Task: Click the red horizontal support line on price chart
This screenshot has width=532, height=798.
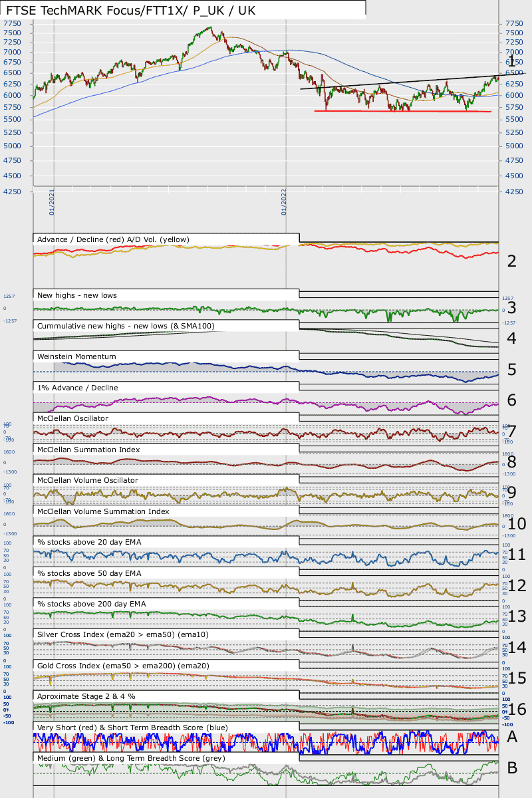Action: [402, 111]
